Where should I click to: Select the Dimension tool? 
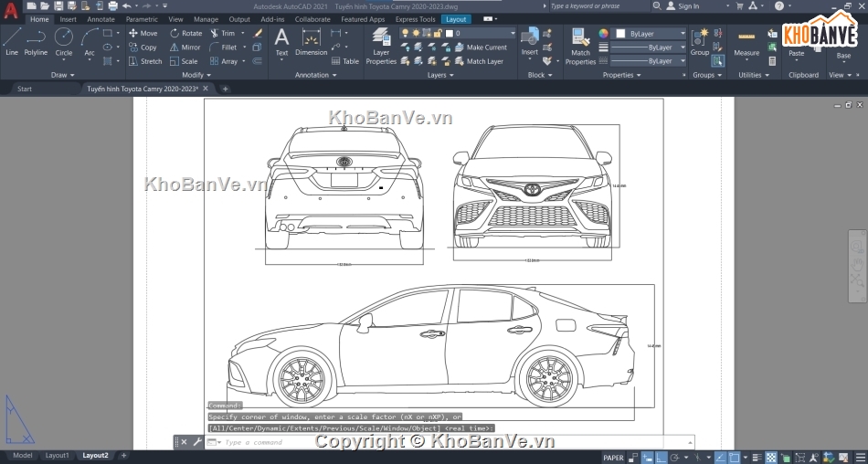coord(311,42)
